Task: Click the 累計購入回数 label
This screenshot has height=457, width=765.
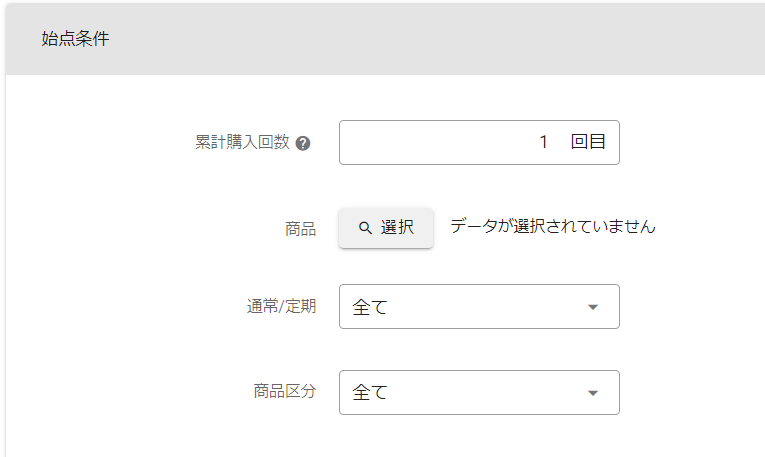Action: 241,142
